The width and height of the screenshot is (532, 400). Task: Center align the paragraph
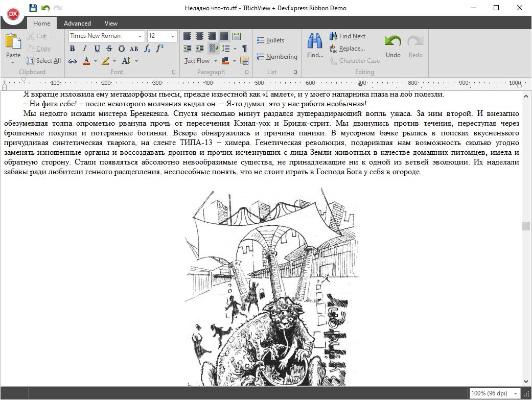(x=199, y=36)
